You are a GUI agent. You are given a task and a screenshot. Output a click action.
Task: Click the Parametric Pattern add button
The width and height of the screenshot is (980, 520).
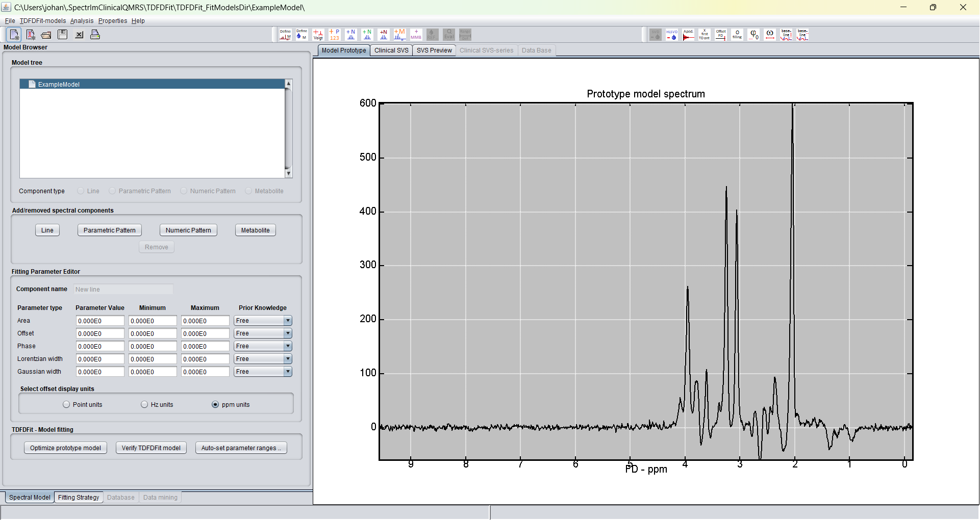[x=110, y=230]
